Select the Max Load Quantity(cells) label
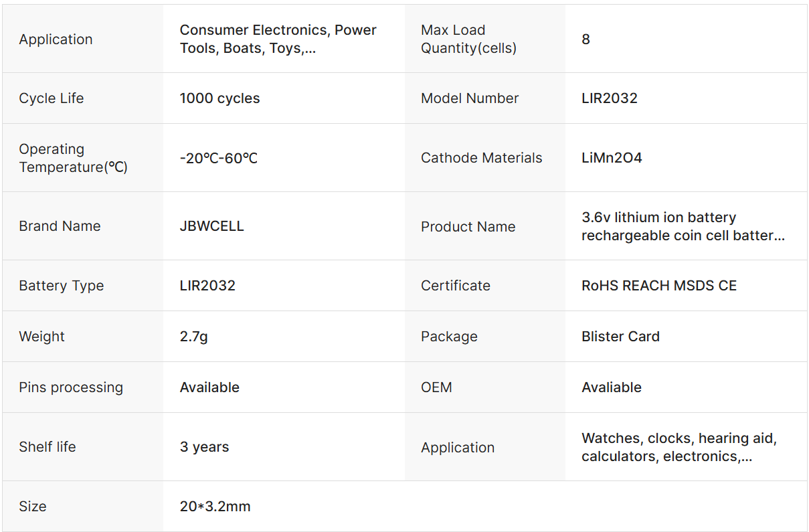 tap(468, 39)
